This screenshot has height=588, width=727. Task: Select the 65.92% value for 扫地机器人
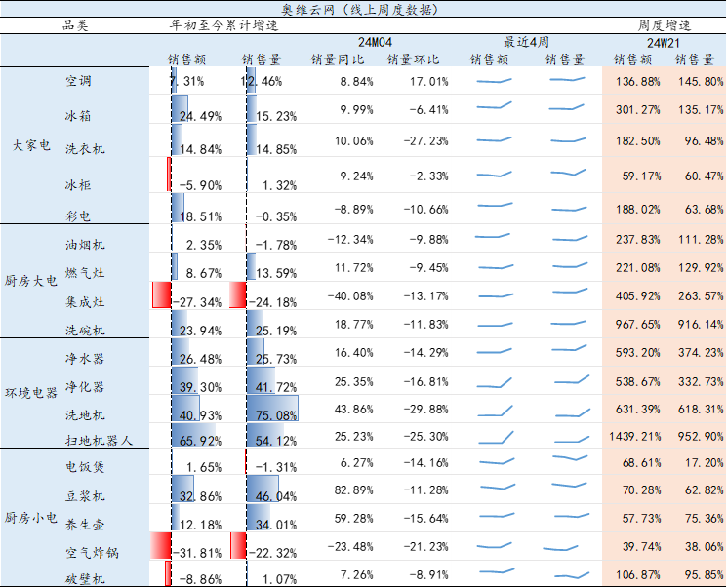200,441
